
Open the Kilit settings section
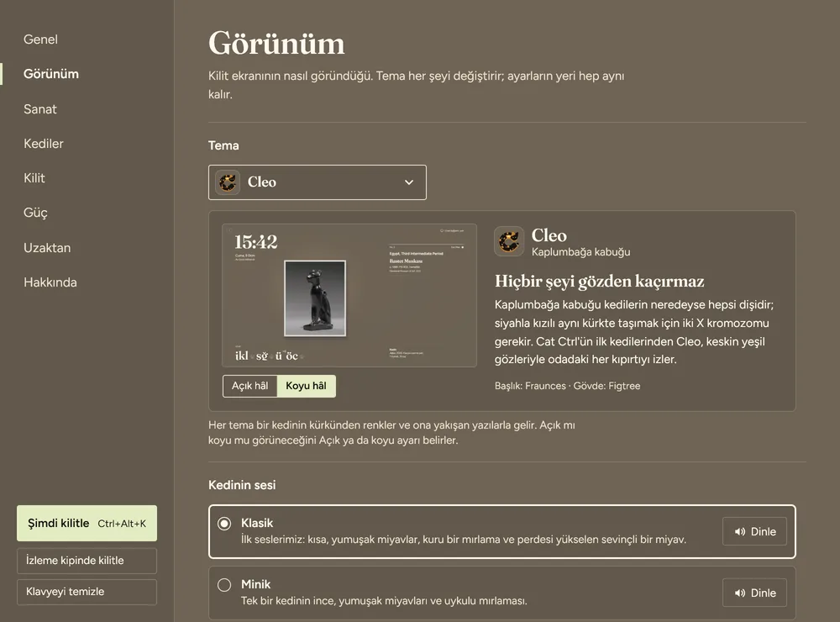tap(34, 178)
